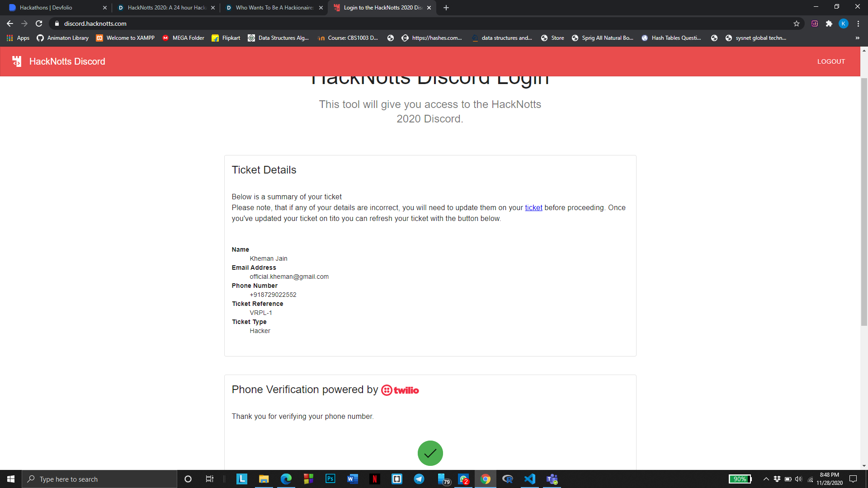Open the Chrome extensions puzzle icon
The image size is (868, 488).
tap(829, 23)
